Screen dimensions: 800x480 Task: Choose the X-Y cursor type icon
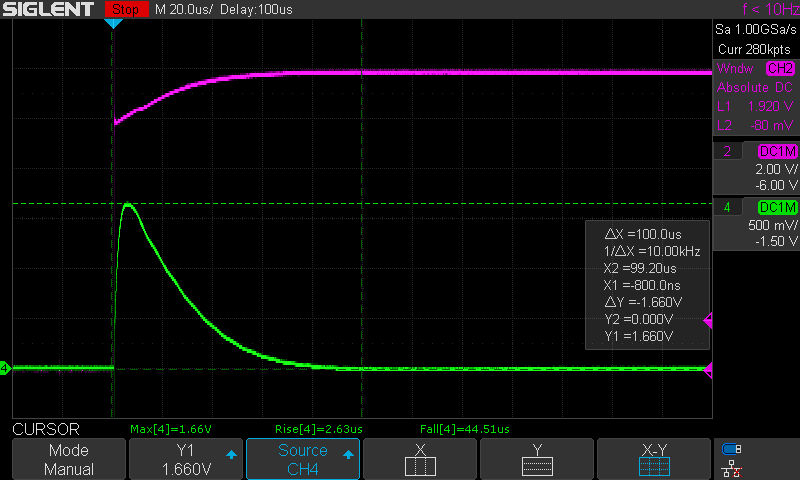click(x=654, y=459)
